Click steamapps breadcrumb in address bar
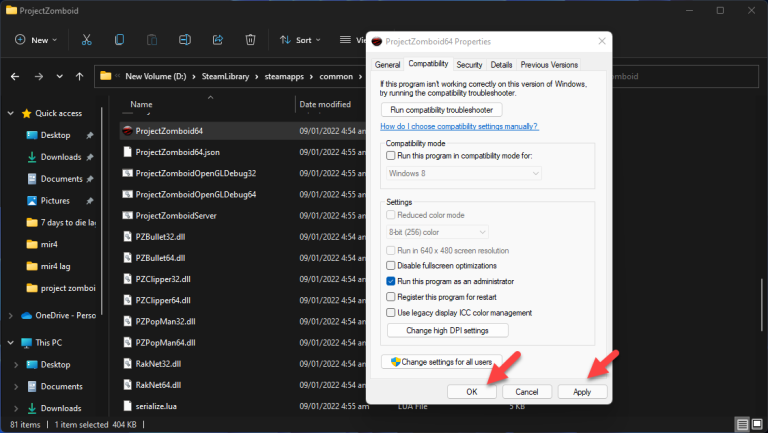 pyautogui.click(x=284, y=76)
